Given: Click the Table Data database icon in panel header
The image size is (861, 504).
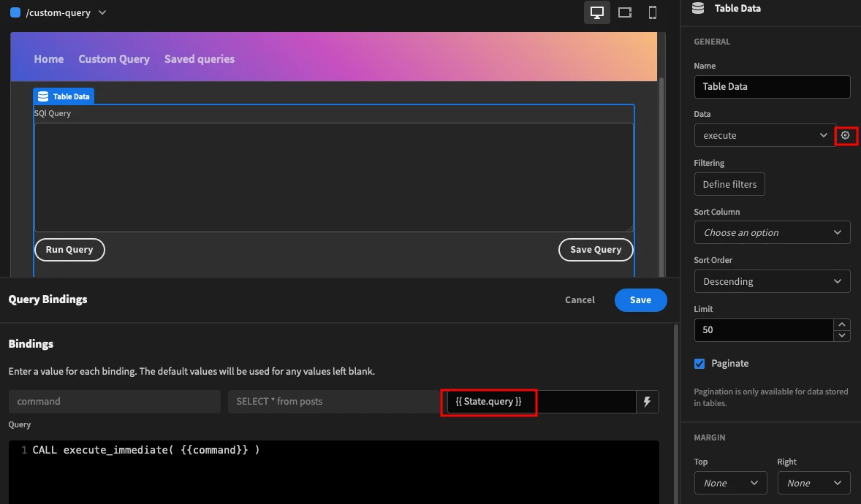Looking at the screenshot, I should (698, 8).
